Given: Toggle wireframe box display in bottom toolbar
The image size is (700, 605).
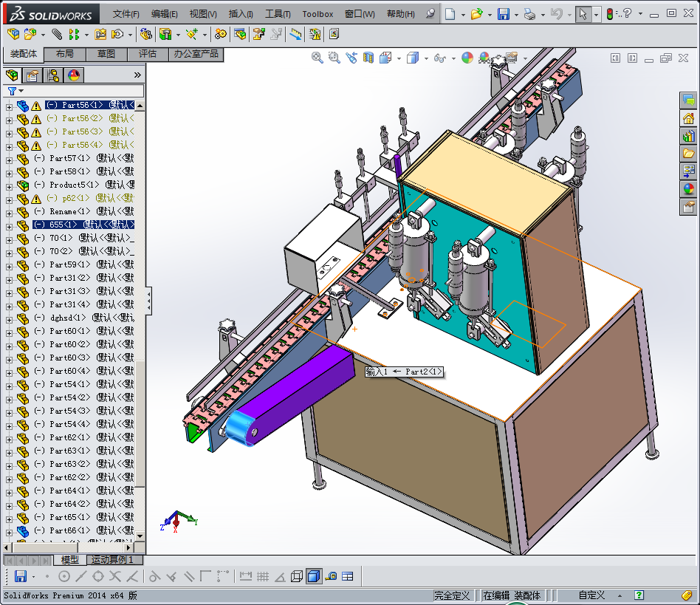Looking at the screenshot, I should click(x=296, y=576).
